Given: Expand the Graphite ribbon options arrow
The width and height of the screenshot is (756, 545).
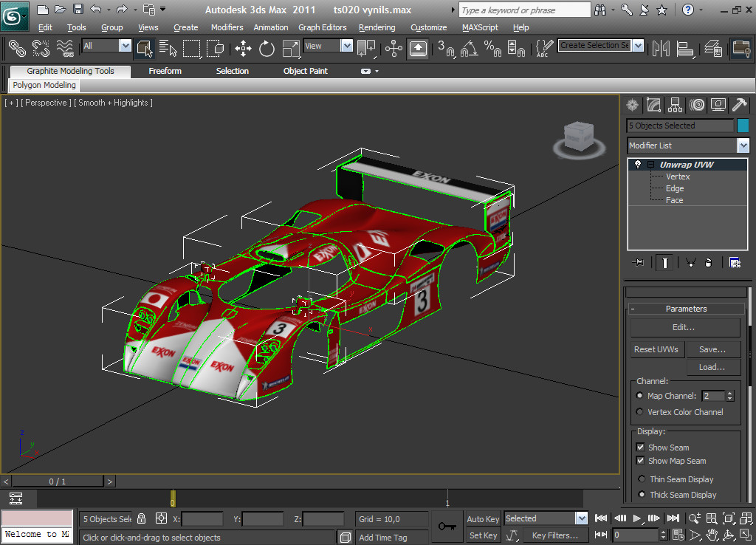Looking at the screenshot, I should pyautogui.click(x=377, y=72).
